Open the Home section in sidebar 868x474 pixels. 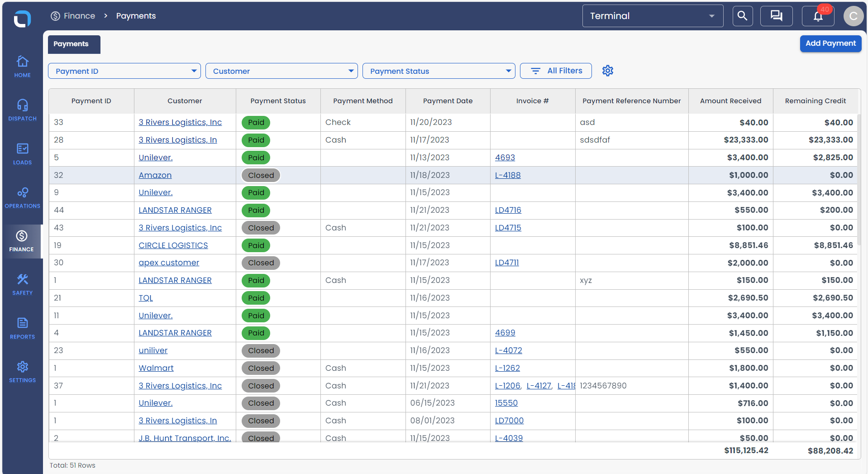coord(22,66)
